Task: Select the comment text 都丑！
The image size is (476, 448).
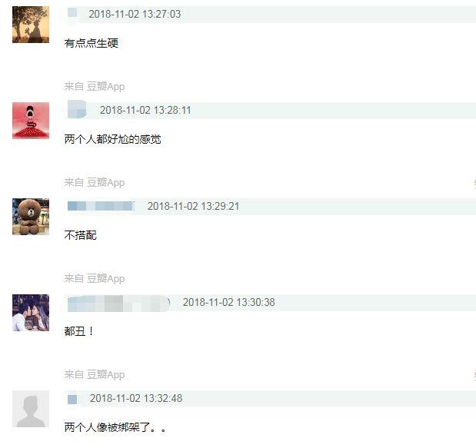Action: tap(79, 331)
